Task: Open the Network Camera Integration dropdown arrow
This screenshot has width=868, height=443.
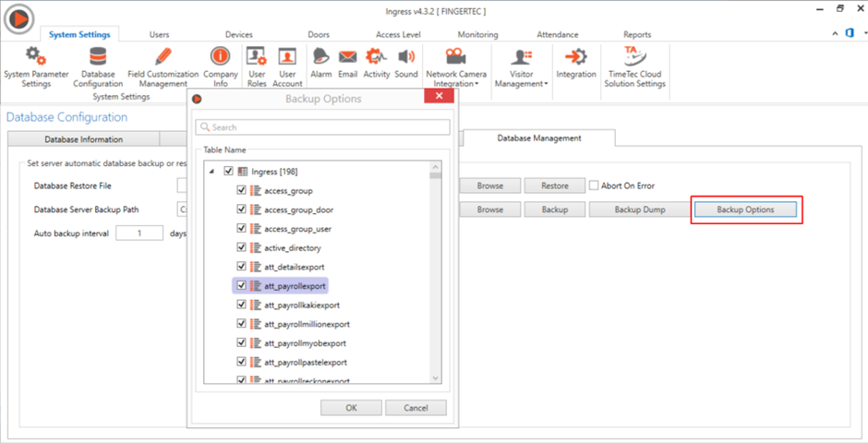Action: pyautogui.click(x=476, y=84)
